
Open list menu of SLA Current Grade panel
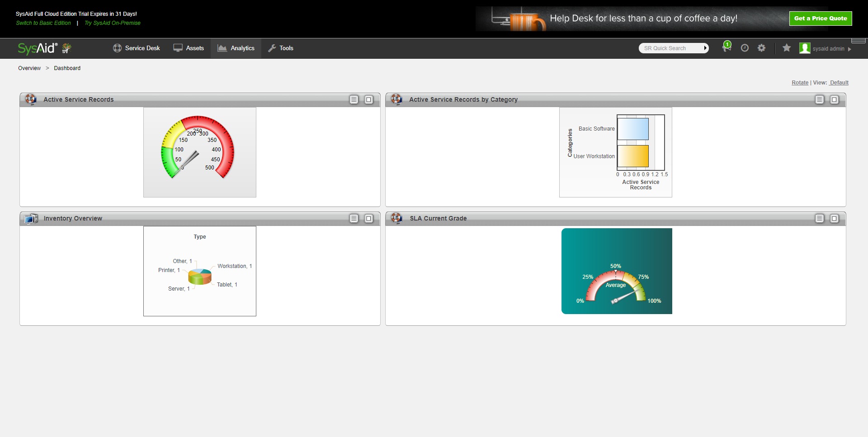[820, 219]
